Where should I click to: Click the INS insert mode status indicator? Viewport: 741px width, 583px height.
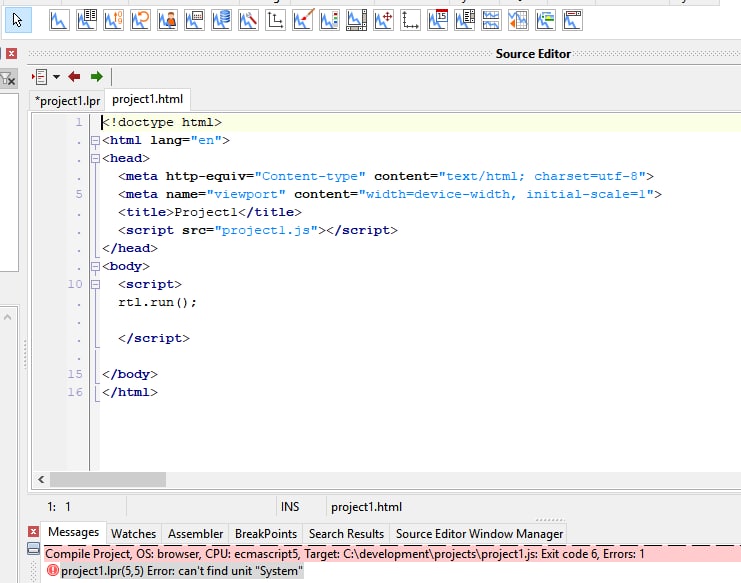point(290,507)
